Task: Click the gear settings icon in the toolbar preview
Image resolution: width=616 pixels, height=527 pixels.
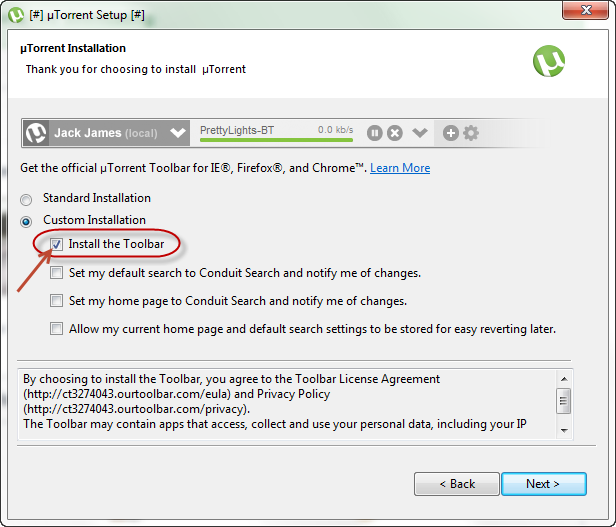Action: pyautogui.click(x=471, y=133)
